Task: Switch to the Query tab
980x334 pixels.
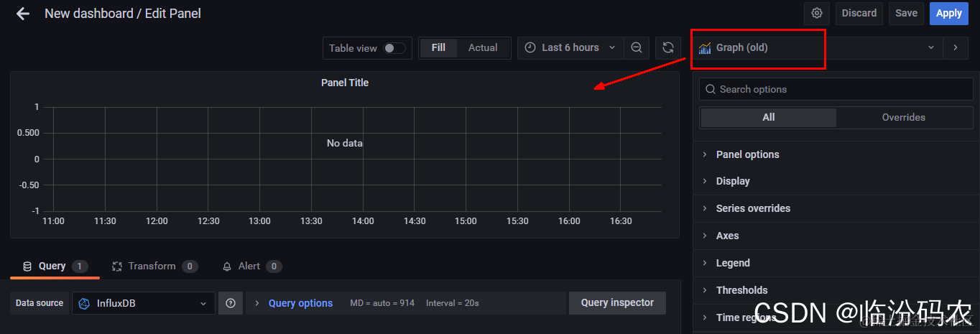Action: tap(55, 266)
